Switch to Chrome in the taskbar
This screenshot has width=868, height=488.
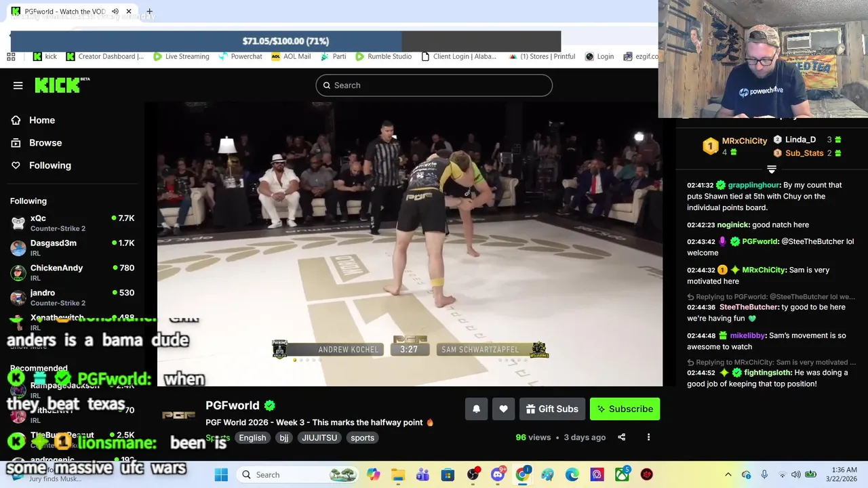(x=522, y=474)
